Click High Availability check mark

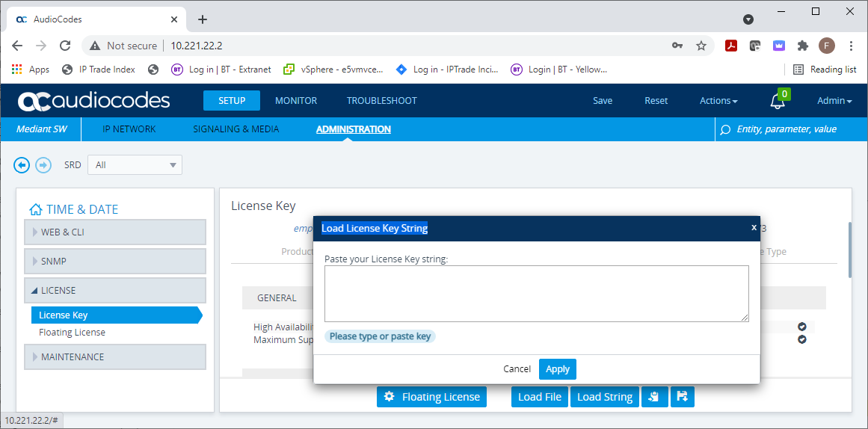[801, 327]
